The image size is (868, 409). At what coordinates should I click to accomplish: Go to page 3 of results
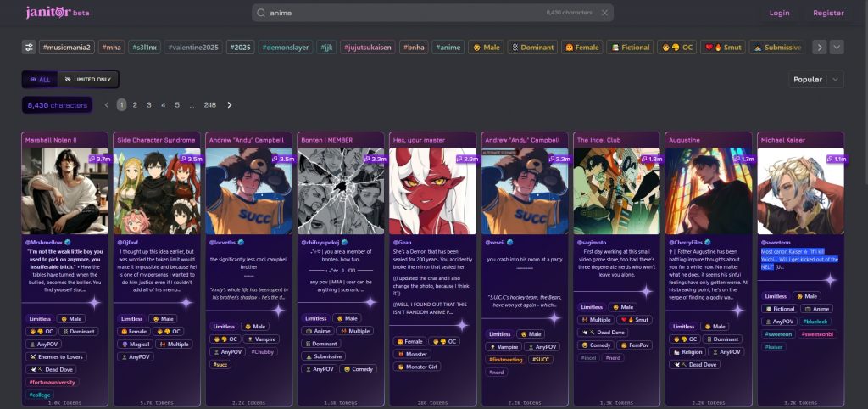[x=149, y=105]
